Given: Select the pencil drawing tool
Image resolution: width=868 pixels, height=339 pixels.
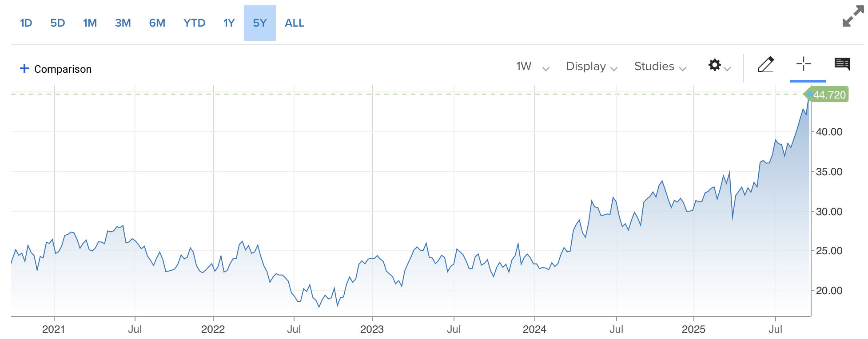Looking at the screenshot, I should (x=766, y=65).
